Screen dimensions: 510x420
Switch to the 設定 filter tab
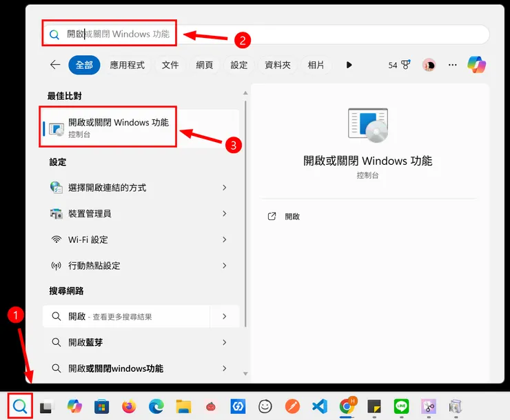[x=239, y=65]
